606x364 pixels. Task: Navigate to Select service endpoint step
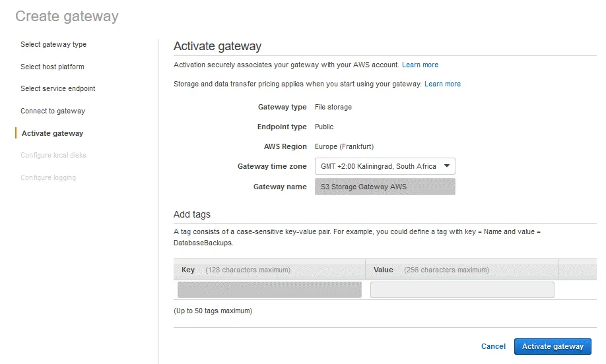(58, 88)
